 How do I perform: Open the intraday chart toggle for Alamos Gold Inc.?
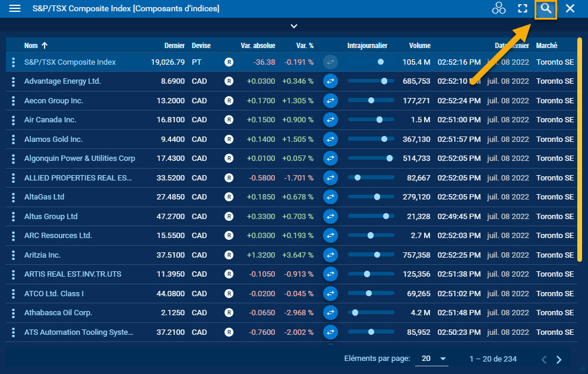tap(330, 139)
